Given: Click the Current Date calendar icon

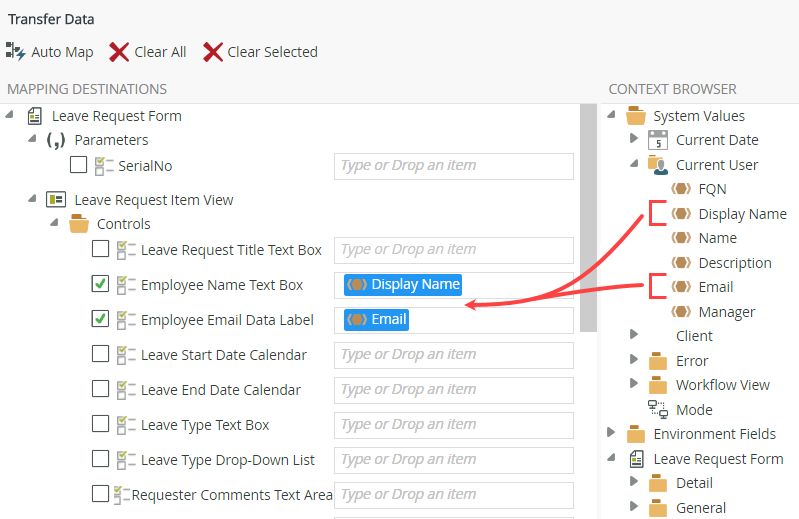Looking at the screenshot, I should (x=658, y=140).
